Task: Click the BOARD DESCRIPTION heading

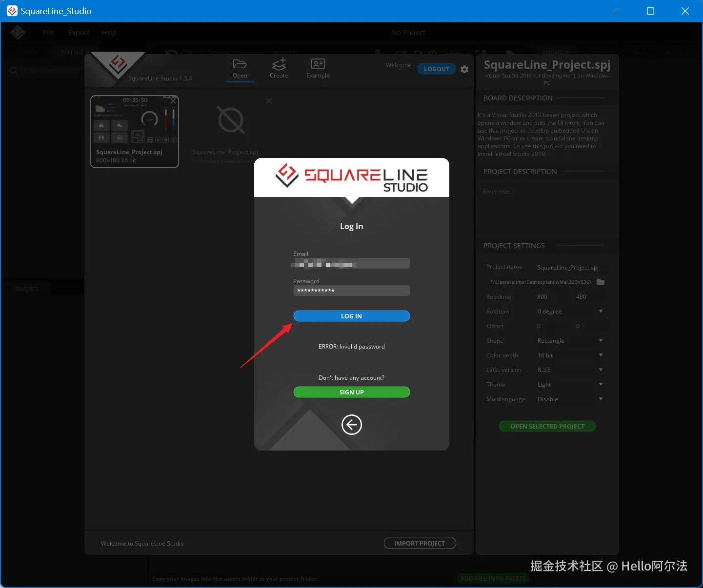Action: 518,98
